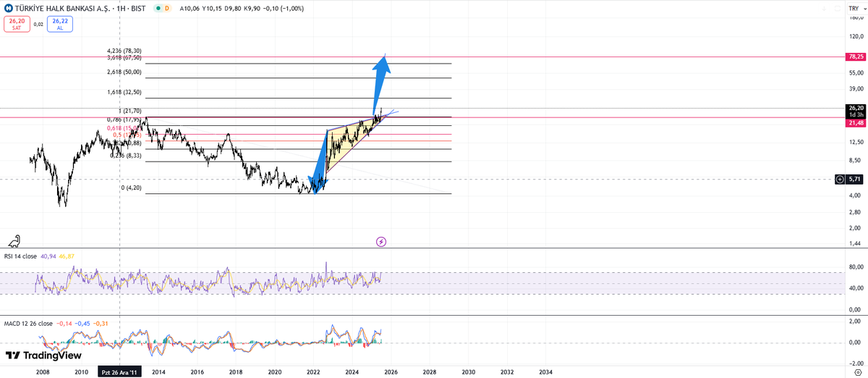Click the MACD axis value 2,00
This screenshot has width=868, height=378.
click(x=856, y=321)
